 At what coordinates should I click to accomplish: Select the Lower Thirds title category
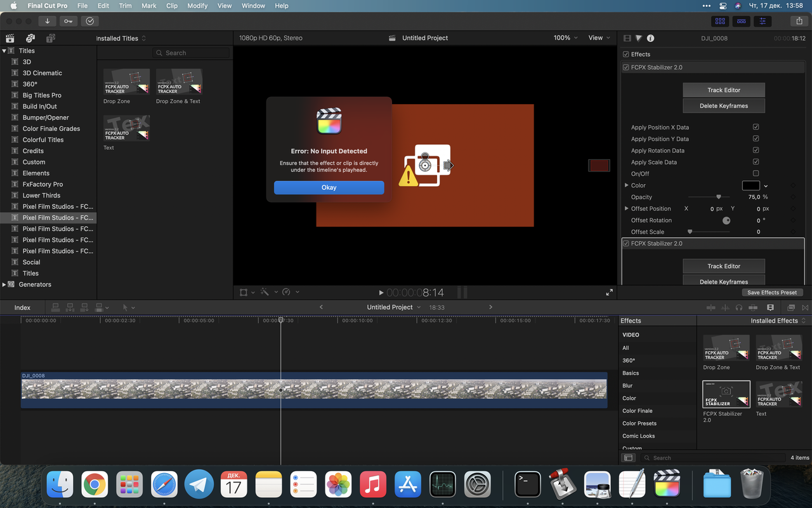pos(41,196)
